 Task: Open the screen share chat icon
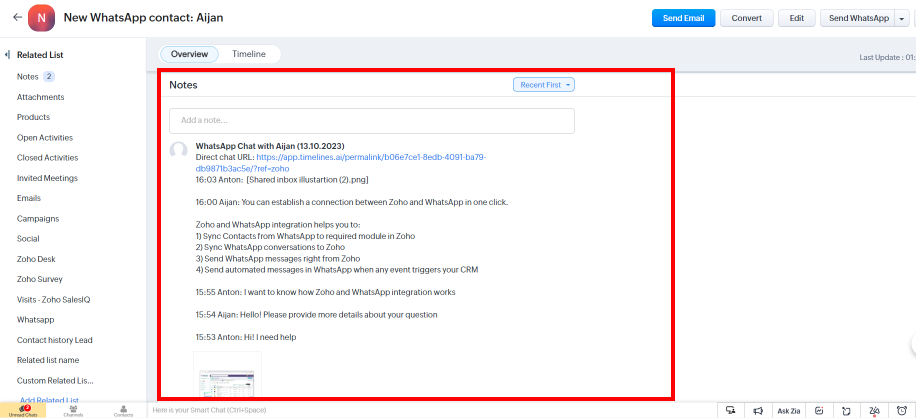(x=730, y=410)
